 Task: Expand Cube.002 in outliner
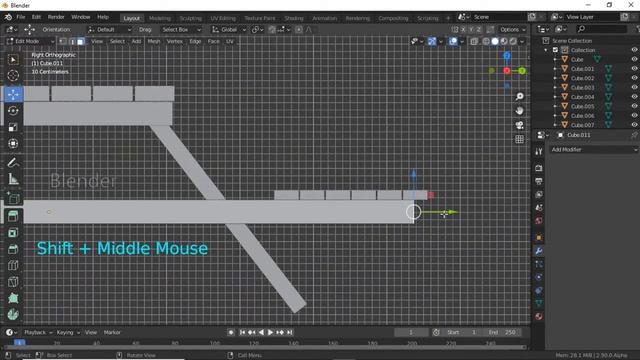pos(555,78)
